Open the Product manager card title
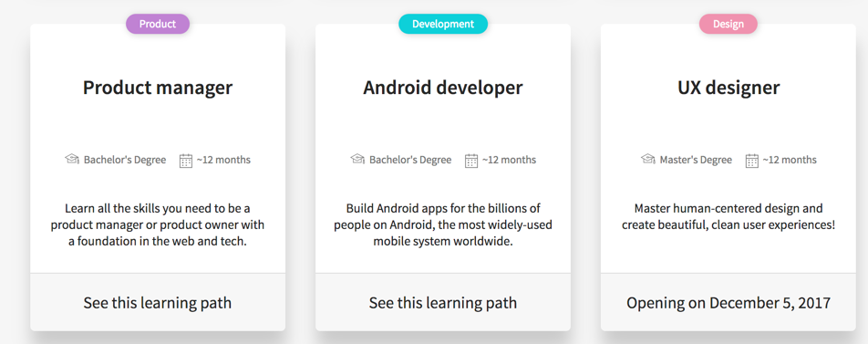Screen dimensions: 868x344 coord(158,88)
